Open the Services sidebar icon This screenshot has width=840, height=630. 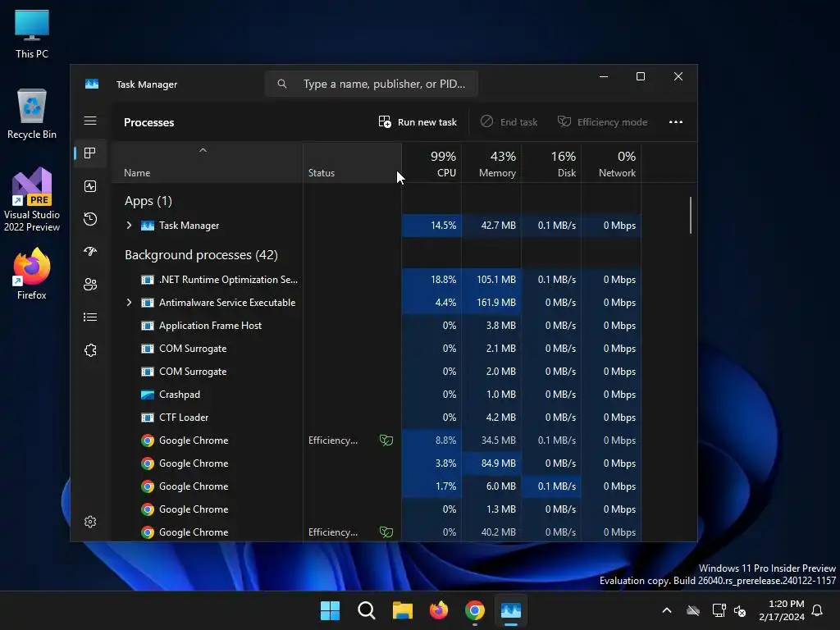coord(90,349)
